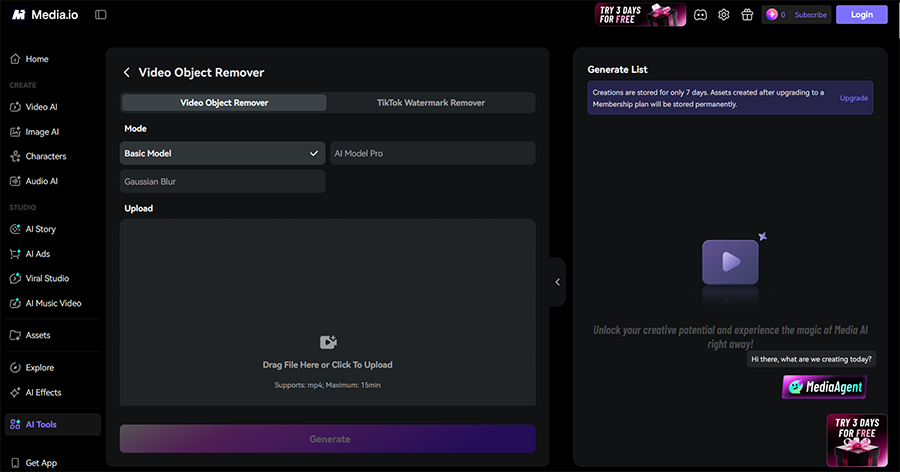Click the Explore compass icon
The width and height of the screenshot is (900, 472).
[15, 367]
